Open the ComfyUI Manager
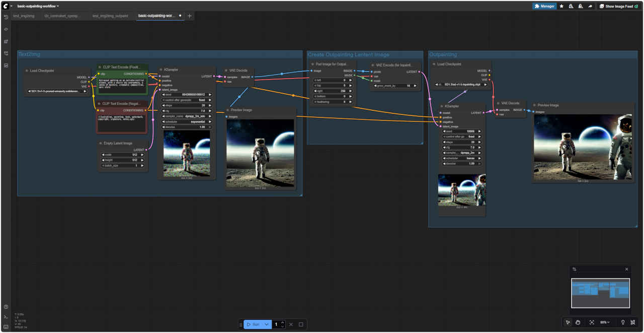 tap(544, 7)
